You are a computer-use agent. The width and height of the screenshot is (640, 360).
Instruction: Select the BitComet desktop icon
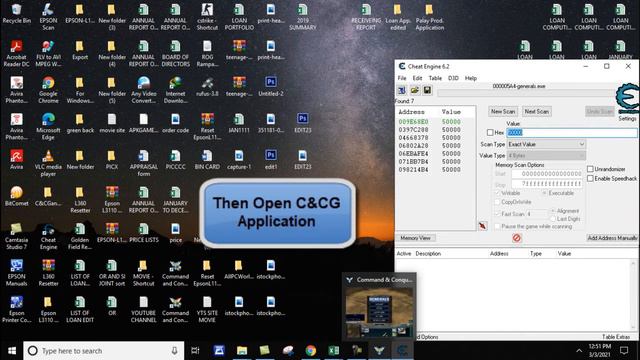pos(16,196)
